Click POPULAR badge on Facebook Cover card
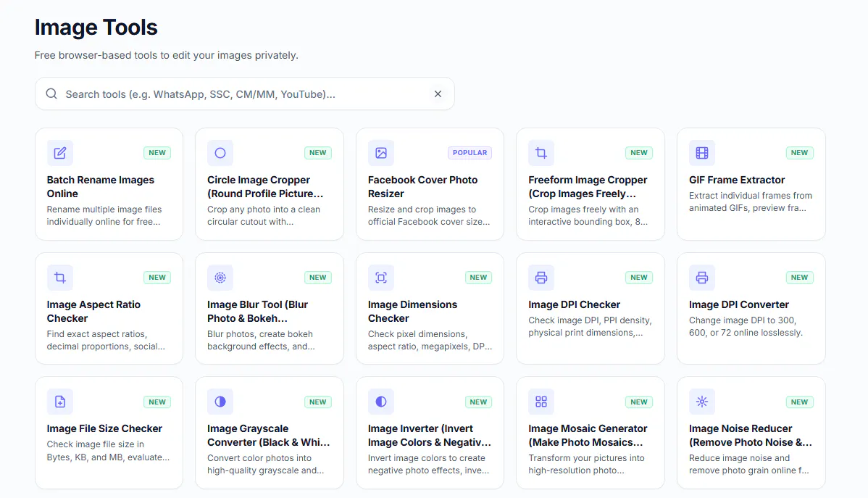The width and height of the screenshot is (868, 498). click(470, 153)
